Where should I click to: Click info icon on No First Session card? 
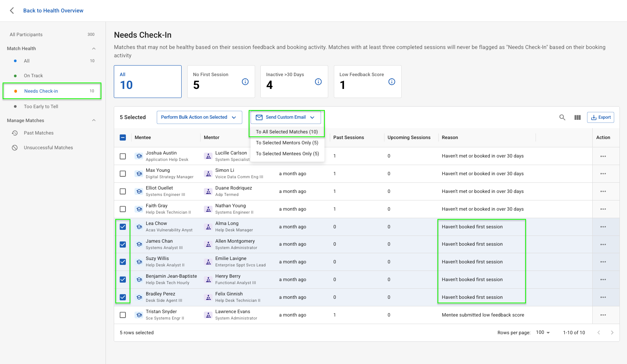tap(245, 82)
